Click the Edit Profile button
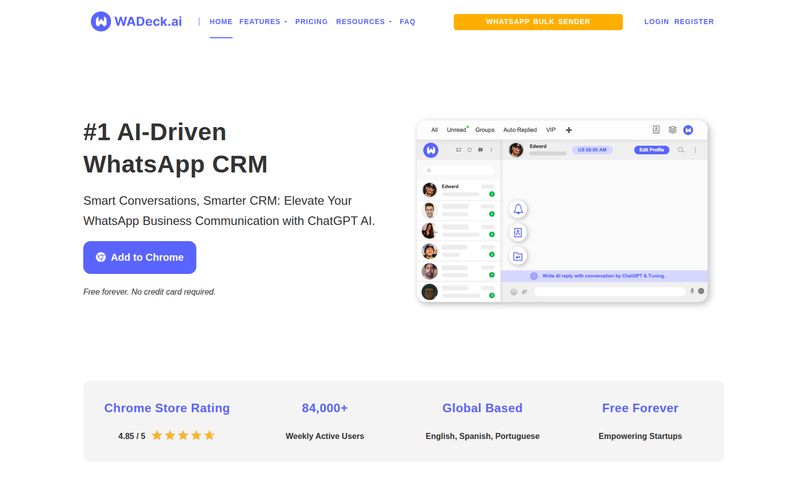800x496 pixels. point(652,150)
